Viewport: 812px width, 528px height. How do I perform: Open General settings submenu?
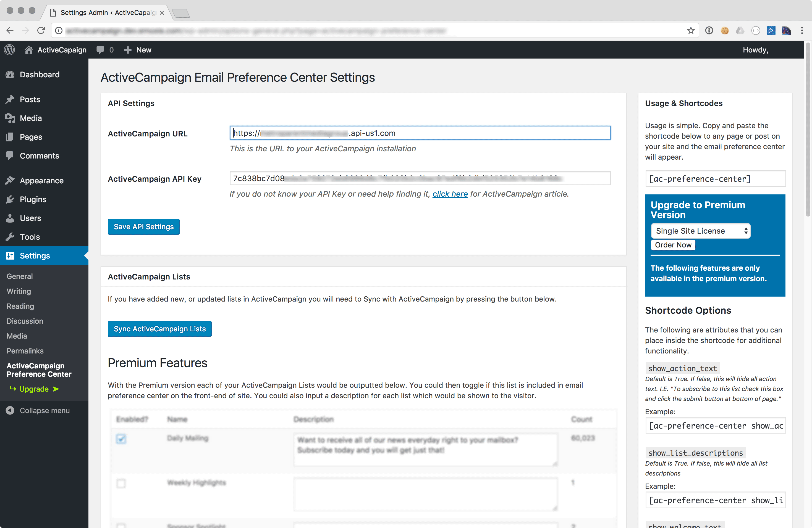pos(20,276)
